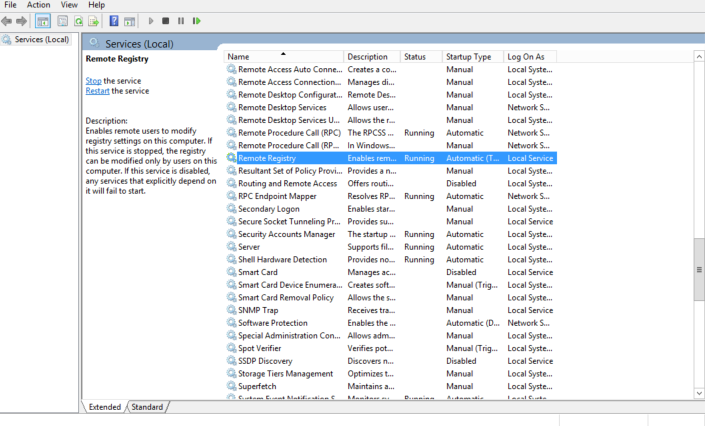Toggle the Show/Hide Console Tree button

[43, 20]
